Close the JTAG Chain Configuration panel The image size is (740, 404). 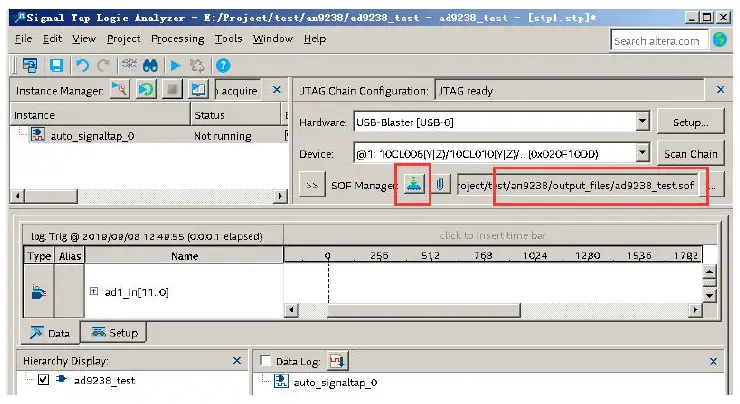[720, 89]
